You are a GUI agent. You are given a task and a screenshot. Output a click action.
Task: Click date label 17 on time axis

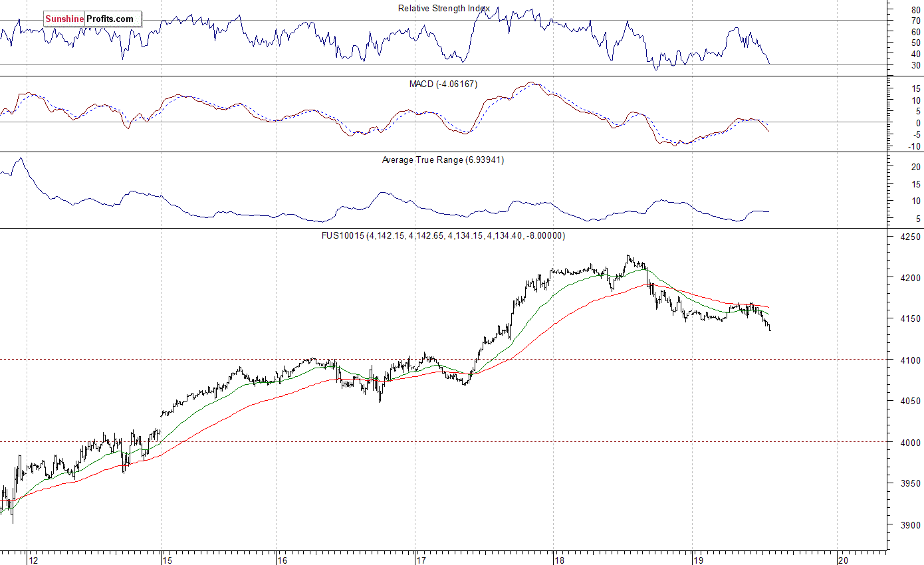tap(421, 560)
